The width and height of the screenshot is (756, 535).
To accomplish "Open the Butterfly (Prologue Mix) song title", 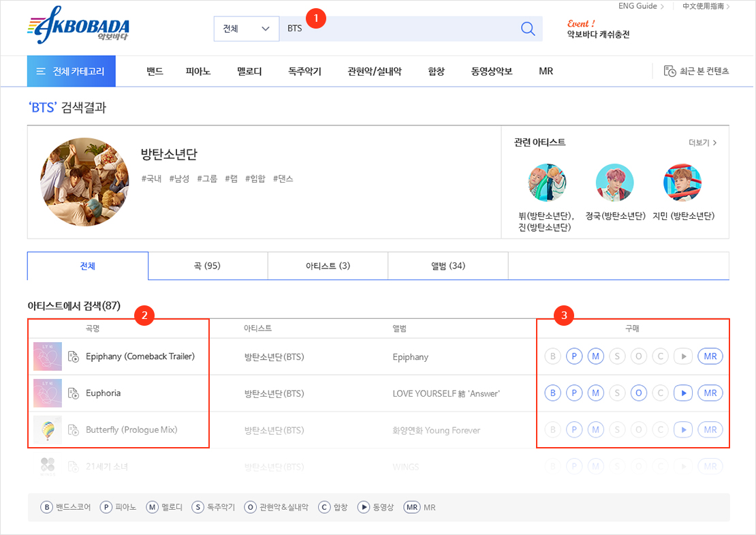I will (x=131, y=430).
